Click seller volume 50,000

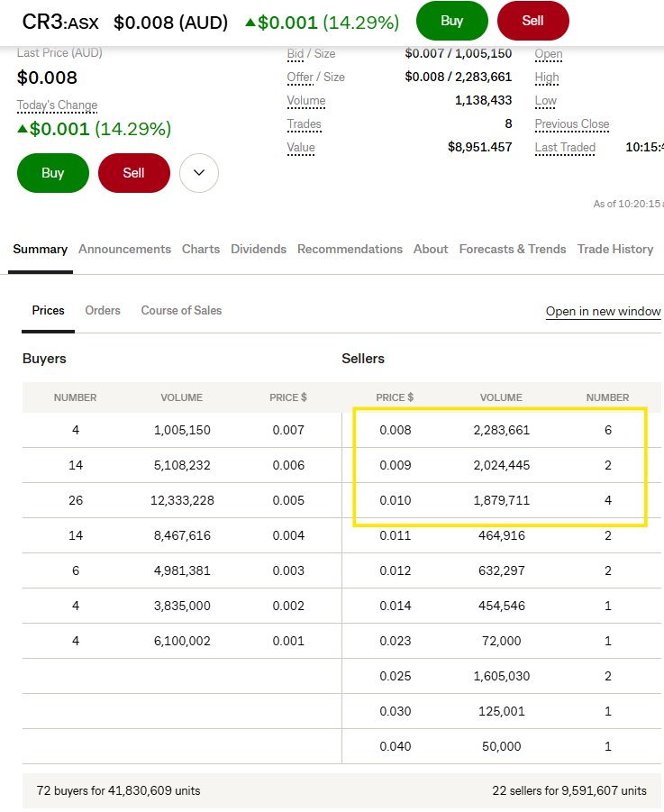tap(502, 747)
